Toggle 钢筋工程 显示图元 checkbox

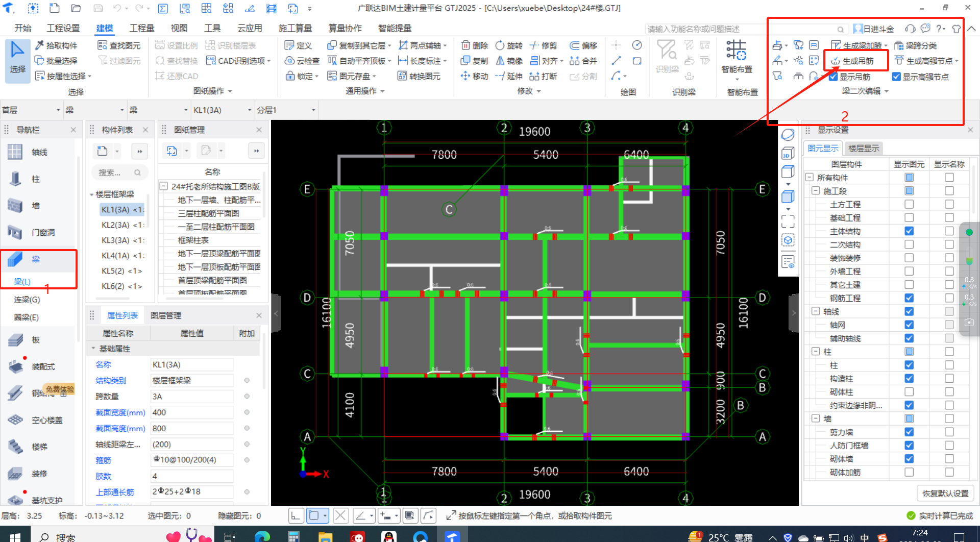coord(909,298)
